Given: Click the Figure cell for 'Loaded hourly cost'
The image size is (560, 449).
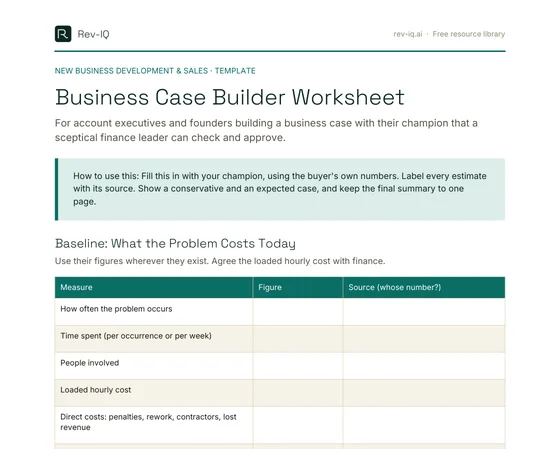Looking at the screenshot, I should coord(298,393).
